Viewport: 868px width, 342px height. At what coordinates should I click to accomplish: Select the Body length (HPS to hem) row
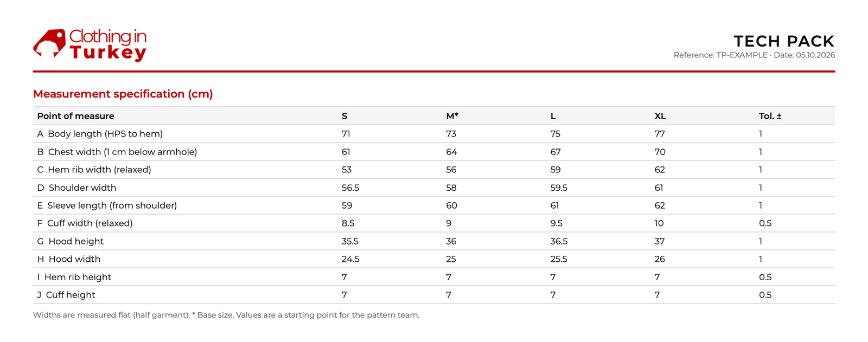tap(434, 134)
